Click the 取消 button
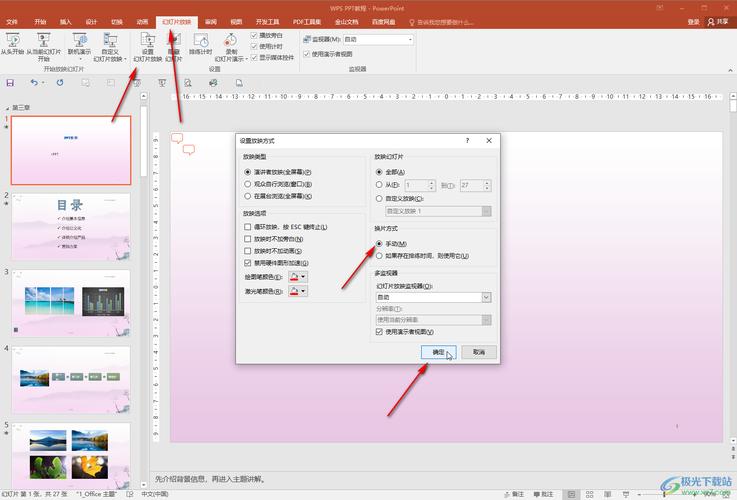The width and height of the screenshot is (737, 500). [x=479, y=352]
